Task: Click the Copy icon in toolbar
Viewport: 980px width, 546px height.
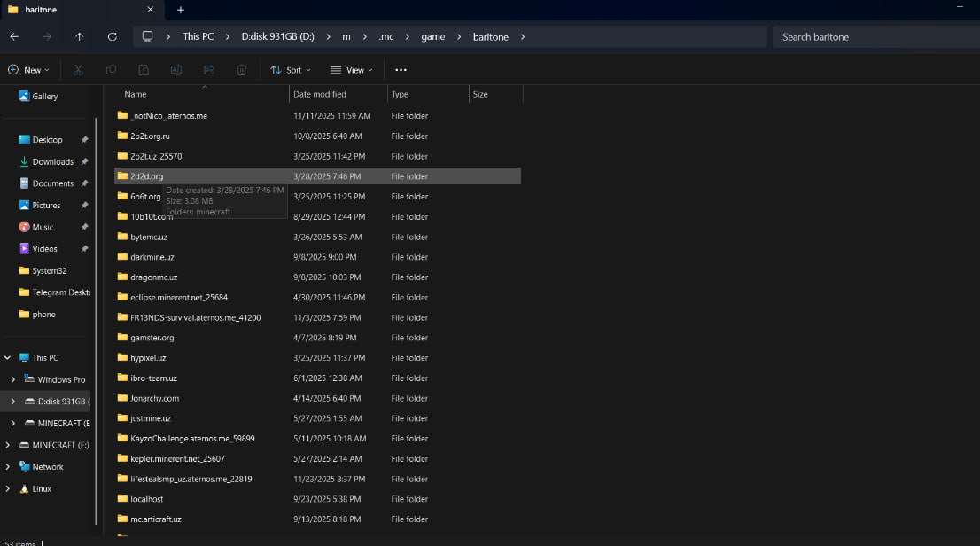Action: click(x=111, y=70)
